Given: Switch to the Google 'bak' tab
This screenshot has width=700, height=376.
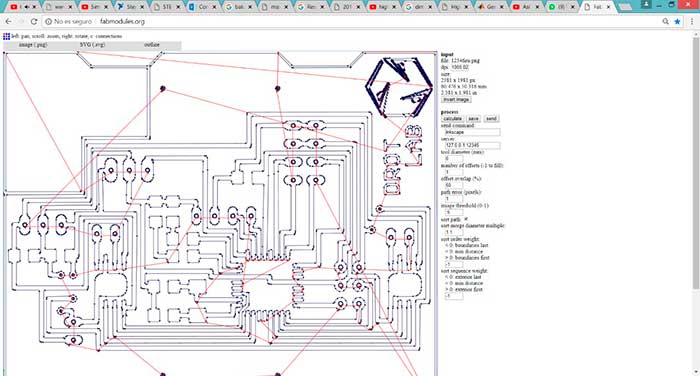Looking at the screenshot, I should pyautogui.click(x=238, y=7).
